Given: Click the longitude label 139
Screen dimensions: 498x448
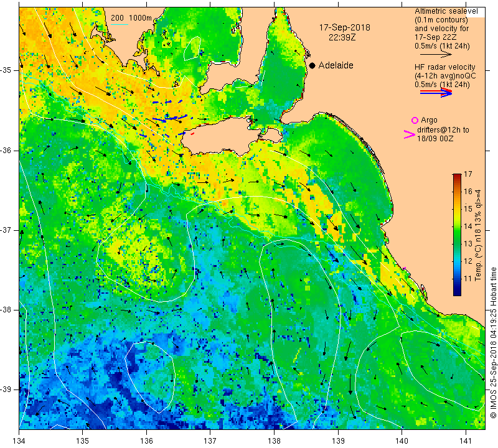Looking at the screenshot, I should pyautogui.click(x=338, y=441).
